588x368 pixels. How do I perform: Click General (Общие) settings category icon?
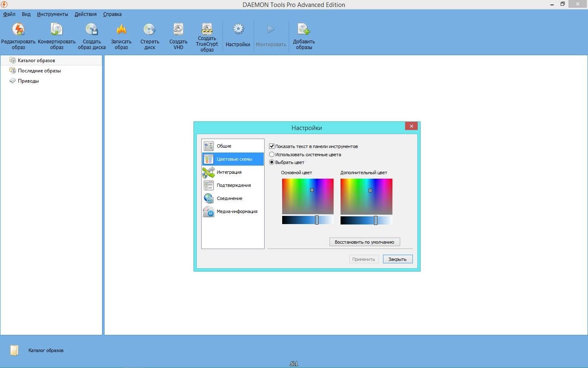pos(209,146)
